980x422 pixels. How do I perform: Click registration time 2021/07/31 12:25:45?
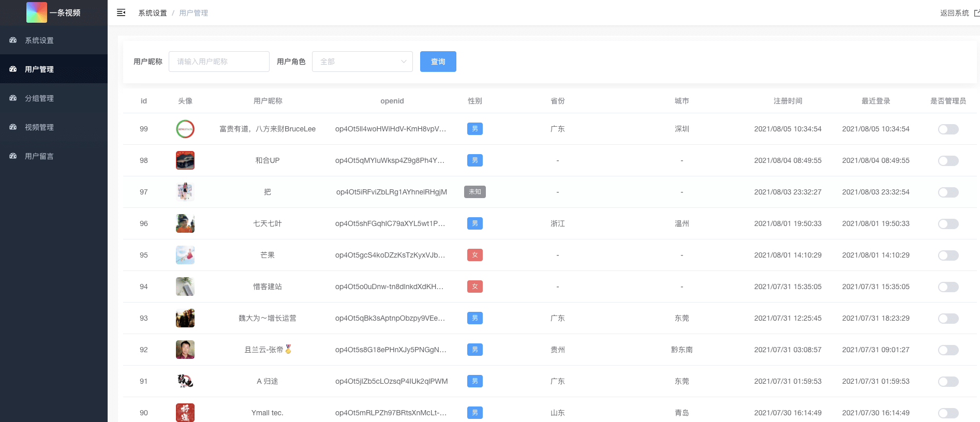[x=788, y=318]
